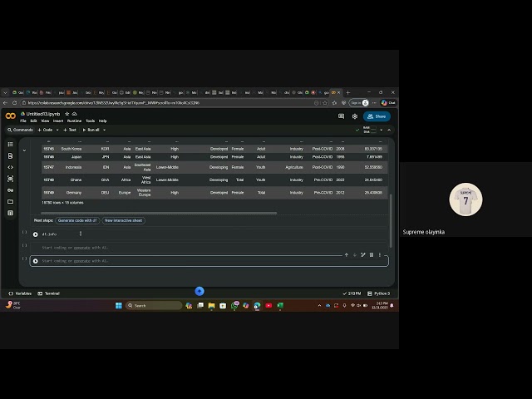Run the df.info cell
Image resolution: width=532 pixels, height=399 pixels.
coord(35,234)
